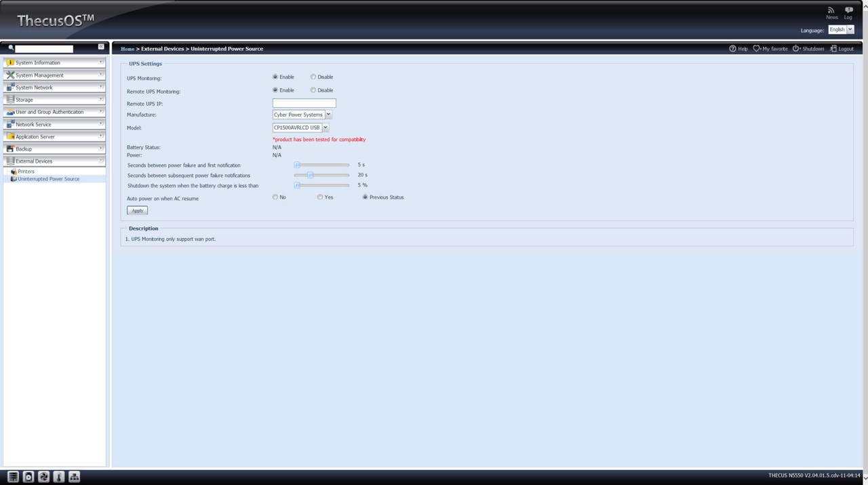Expand System Information section arrow
Viewport: 868px width, 485px height.
click(x=101, y=62)
